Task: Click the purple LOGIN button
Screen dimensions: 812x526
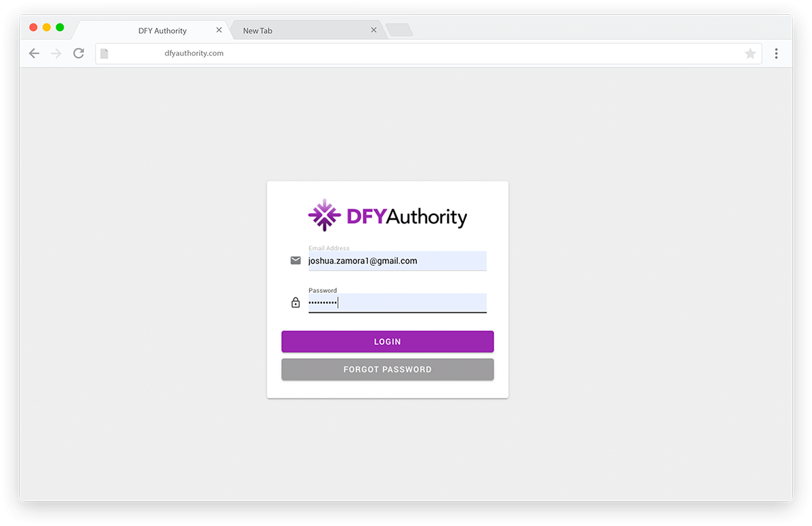Action: pos(388,341)
